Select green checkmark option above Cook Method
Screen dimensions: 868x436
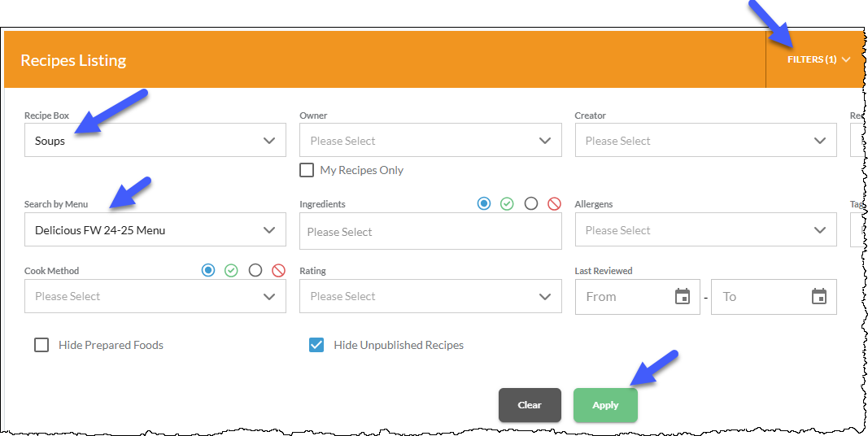pos(231,271)
